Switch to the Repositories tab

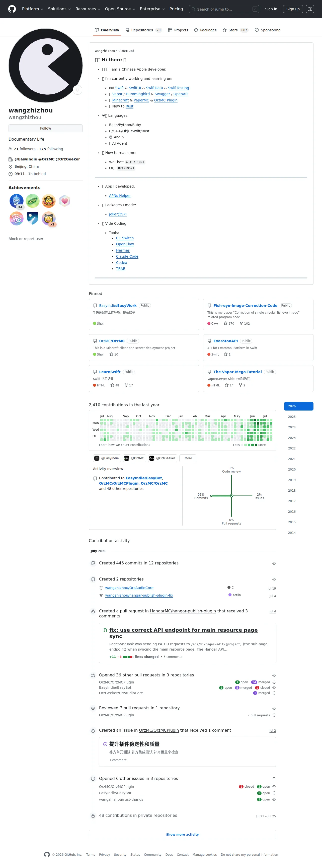click(144, 30)
